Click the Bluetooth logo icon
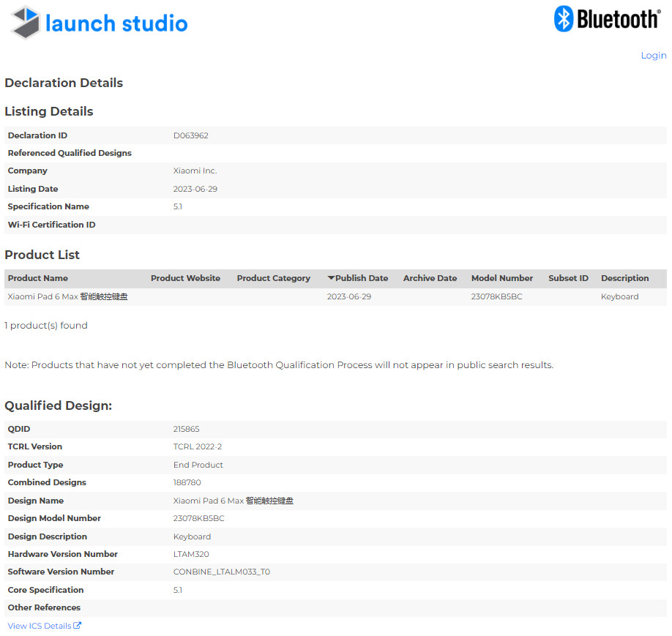The height and width of the screenshot is (636, 672). click(563, 19)
